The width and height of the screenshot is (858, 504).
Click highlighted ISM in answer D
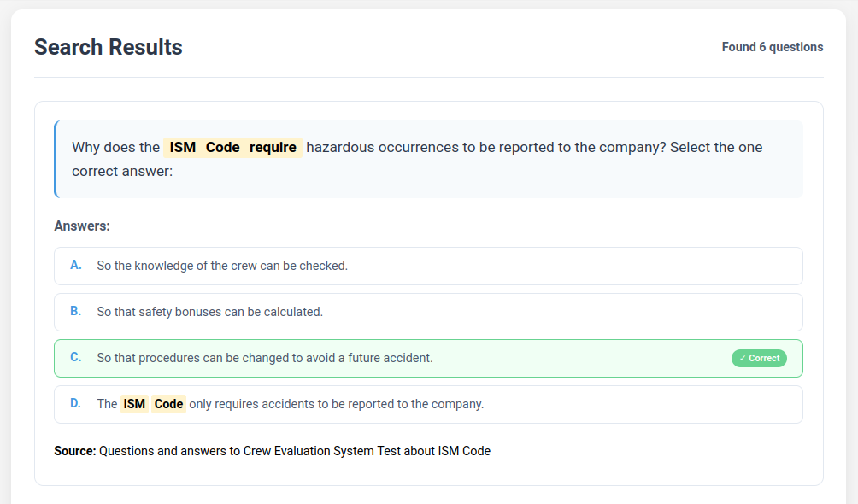[x=134, y=404]
